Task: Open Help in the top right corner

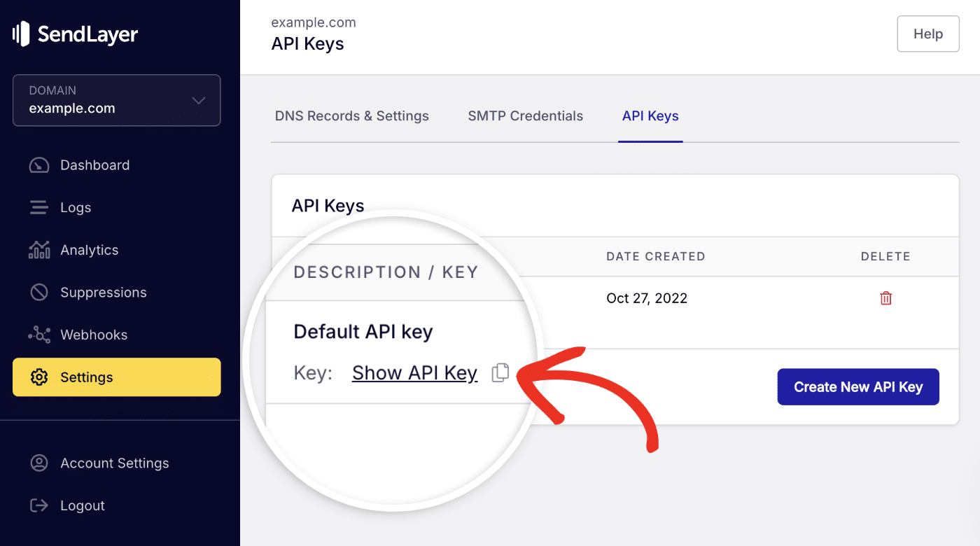Action: coord(927,33)
